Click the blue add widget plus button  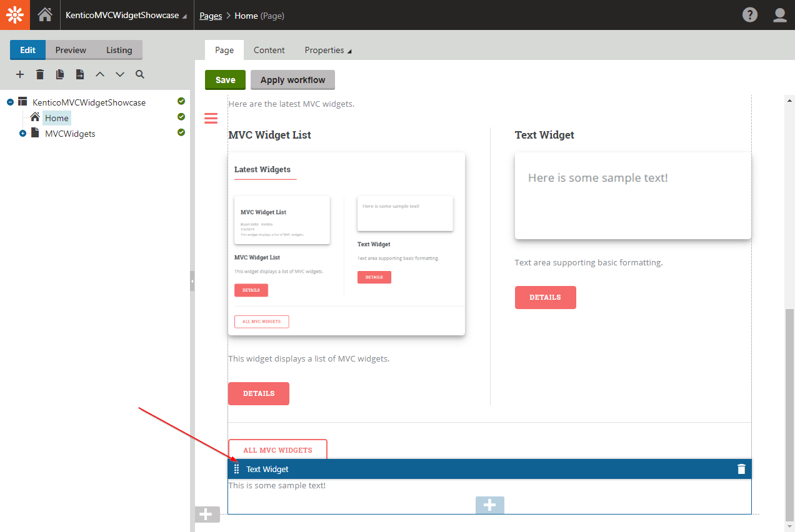(x=490, y=505)
